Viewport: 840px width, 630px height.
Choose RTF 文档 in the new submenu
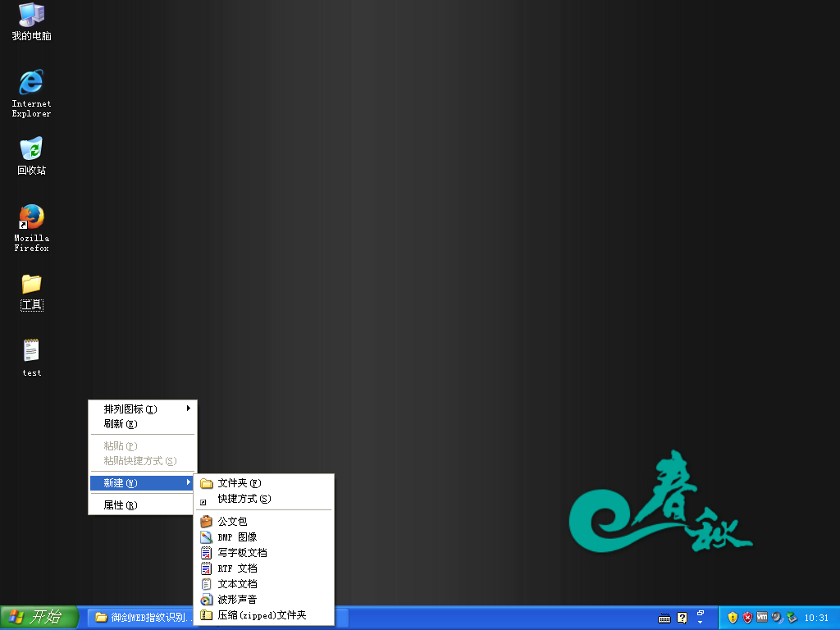pyautogui.click(x=263, y=568)
